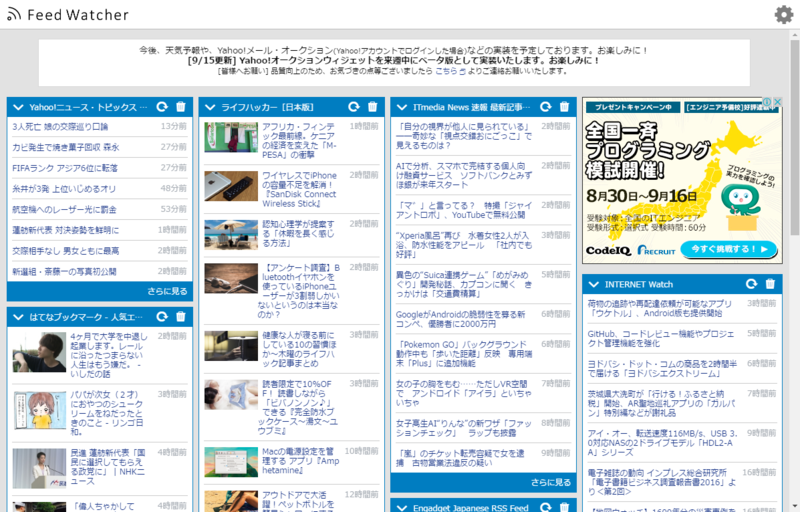
Task: Refresh the ITmedia News feed widget
Action: pyautogui.click(x=546, y=107)
